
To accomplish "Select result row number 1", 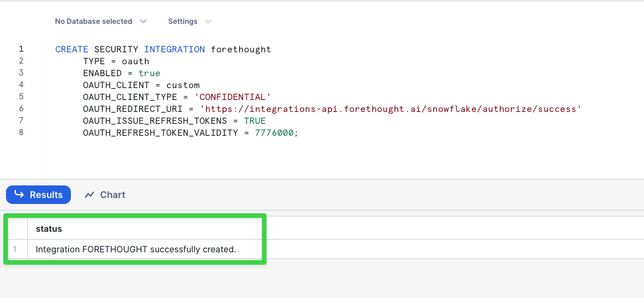I will pos(15,249).
